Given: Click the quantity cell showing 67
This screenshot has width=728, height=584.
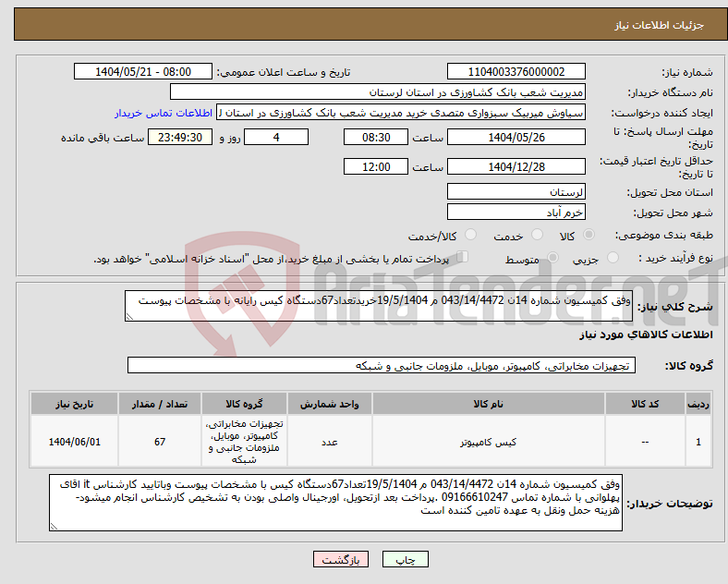Looking at the screenshot, I should point(160,442).
